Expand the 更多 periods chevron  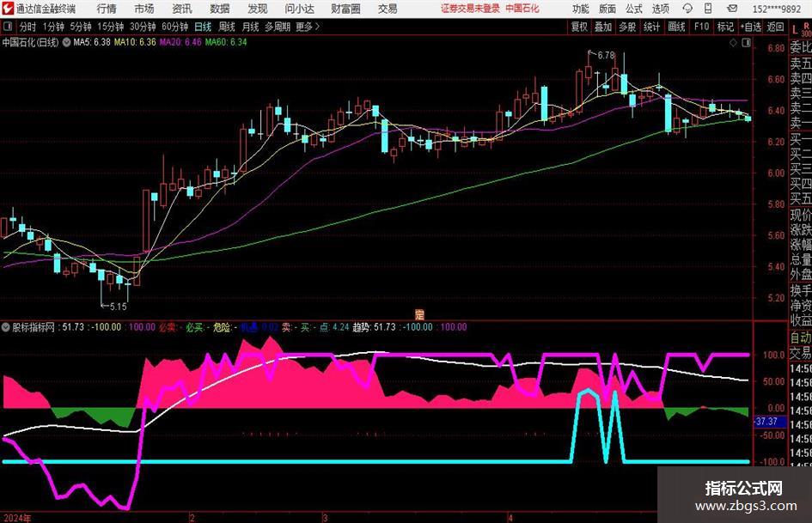coord(318,27)
